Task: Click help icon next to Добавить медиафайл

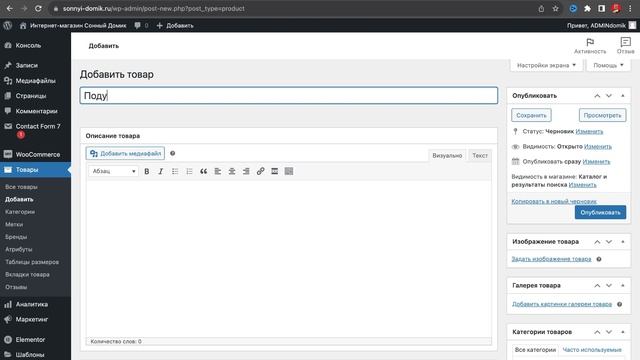Action: point(173,153)
